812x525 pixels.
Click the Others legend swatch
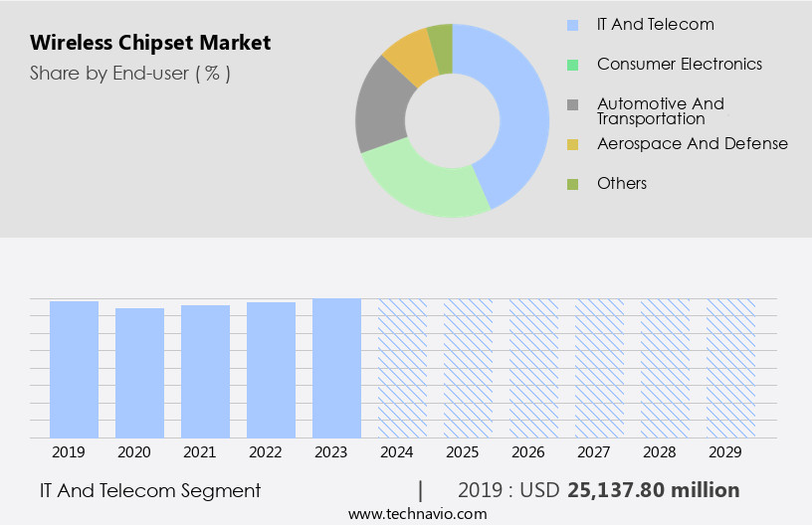click(x=572, y=184)
